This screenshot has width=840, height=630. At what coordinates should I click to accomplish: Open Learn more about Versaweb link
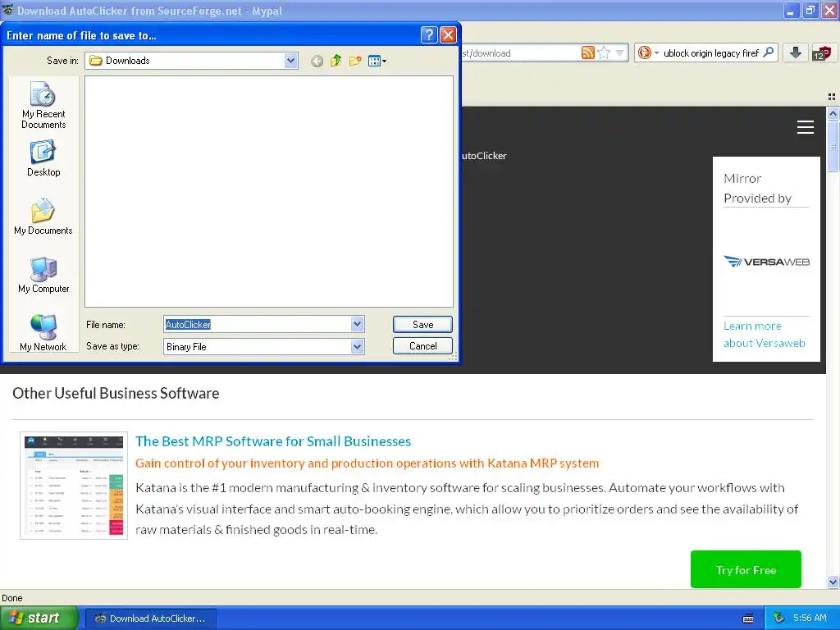tap(764, 335)
